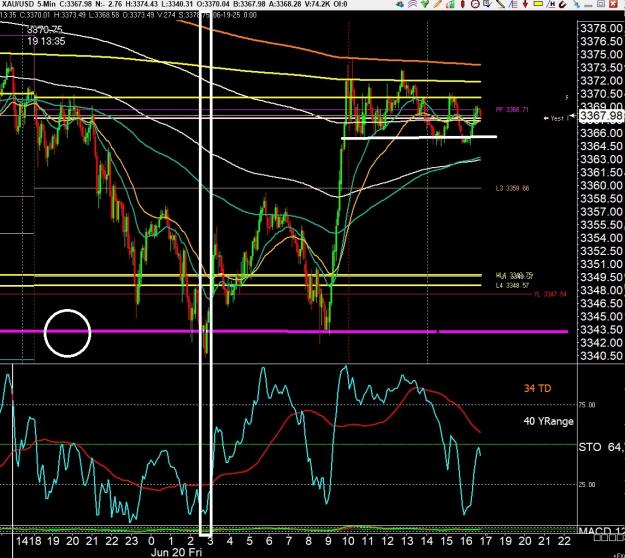This screenshot has height=558, width=625.
Task: Click the 34 TD indicator label
Action: (x=537, y=388)
